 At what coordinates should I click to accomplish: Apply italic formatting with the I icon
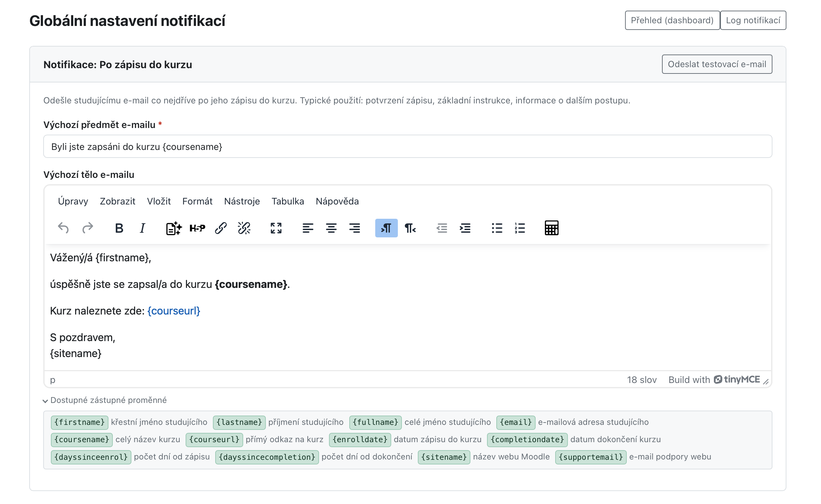(142, 228)
